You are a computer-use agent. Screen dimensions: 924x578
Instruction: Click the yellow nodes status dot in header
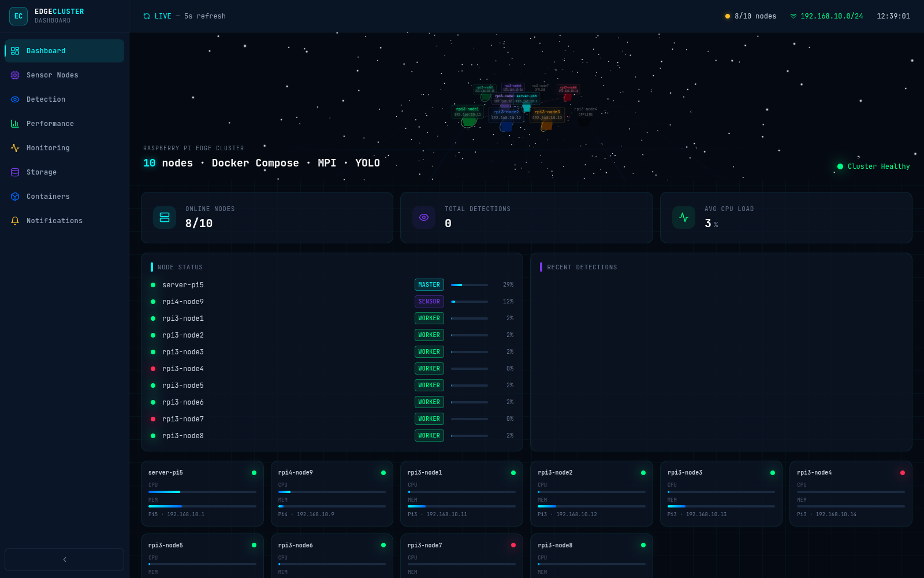[x=728, y=16]
